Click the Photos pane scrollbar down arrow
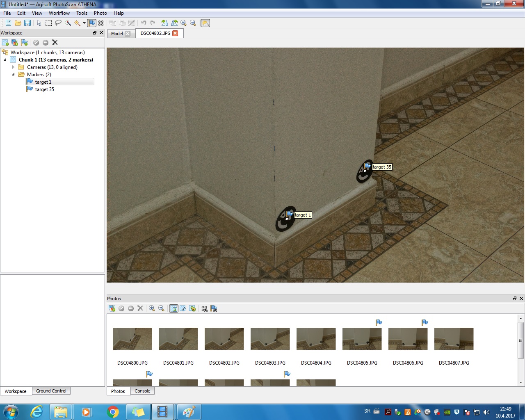 click(521, 382)
